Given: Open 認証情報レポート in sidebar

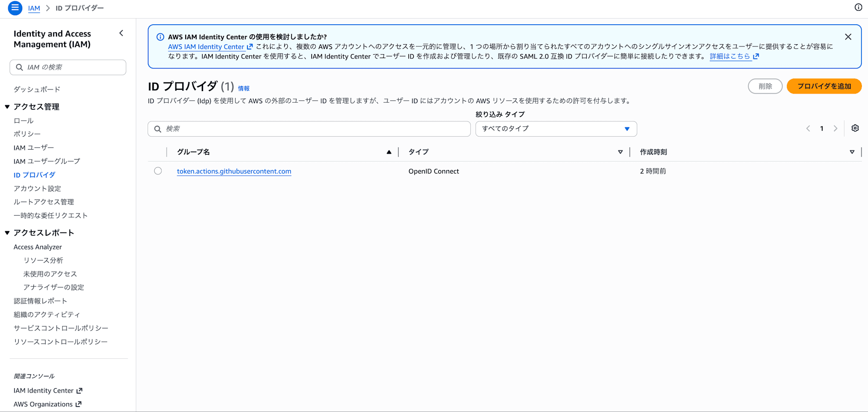Looking at the screenshot, I should point(40,301).
